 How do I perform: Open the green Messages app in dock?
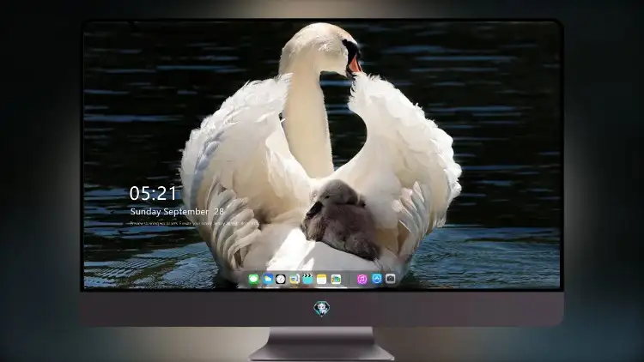point(253,280)
